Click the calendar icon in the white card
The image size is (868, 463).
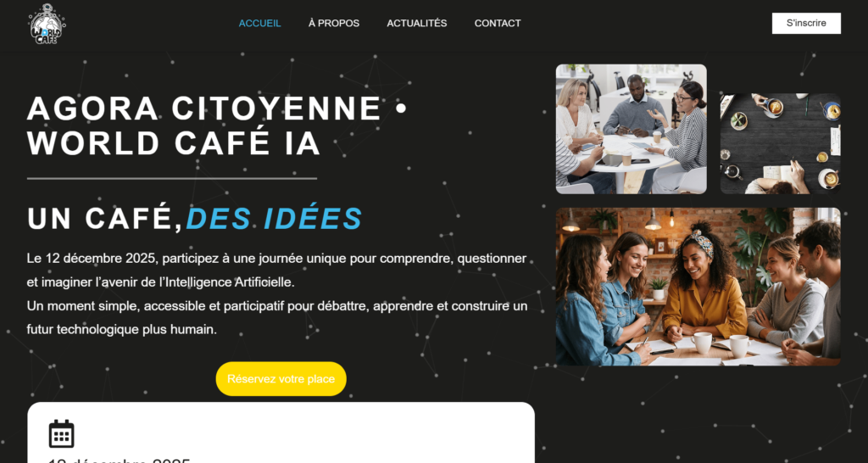[61, 433]
